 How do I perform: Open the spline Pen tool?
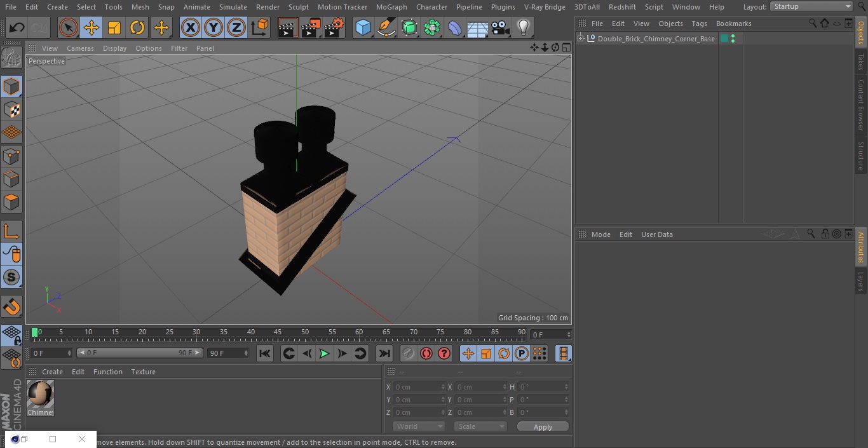[x=386, y=27]
